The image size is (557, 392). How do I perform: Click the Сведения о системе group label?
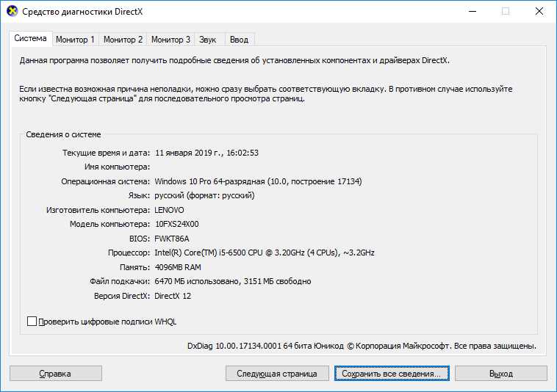click(64, 134)
